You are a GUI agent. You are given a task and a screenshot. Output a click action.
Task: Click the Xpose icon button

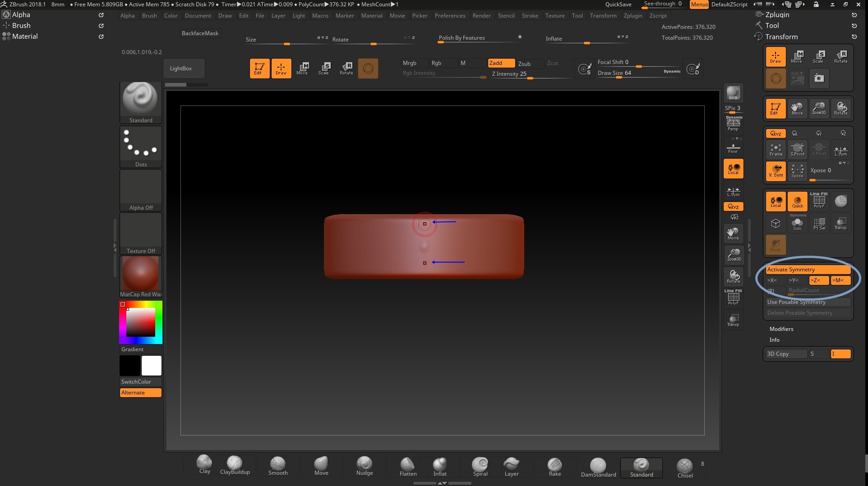[x=797, y=171]
